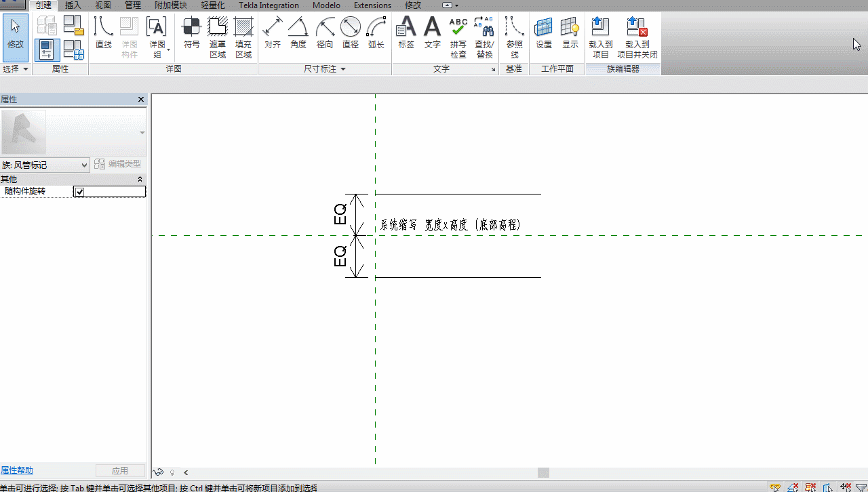Open the 属性帮助 help link
The width and height of the screenshot is (868, 492).
(x=17, y=470)
